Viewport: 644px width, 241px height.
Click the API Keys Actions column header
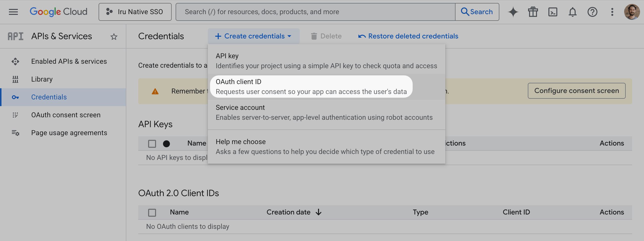(612, 143)
